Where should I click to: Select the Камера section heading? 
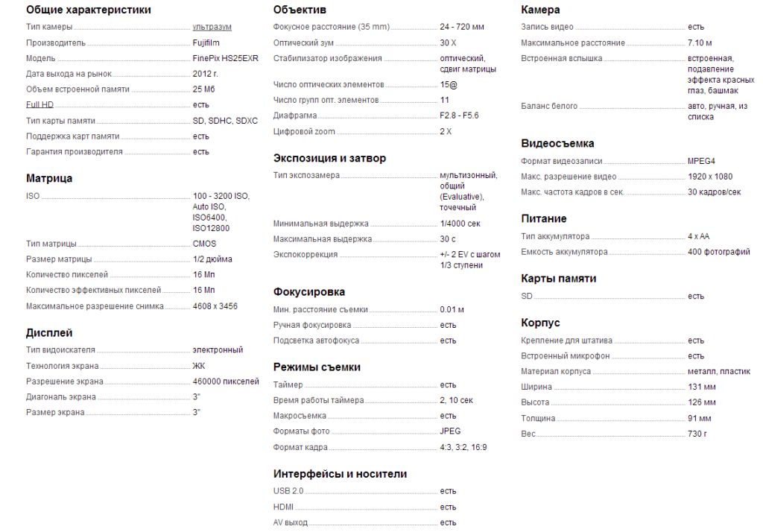(x=540, y=10)
